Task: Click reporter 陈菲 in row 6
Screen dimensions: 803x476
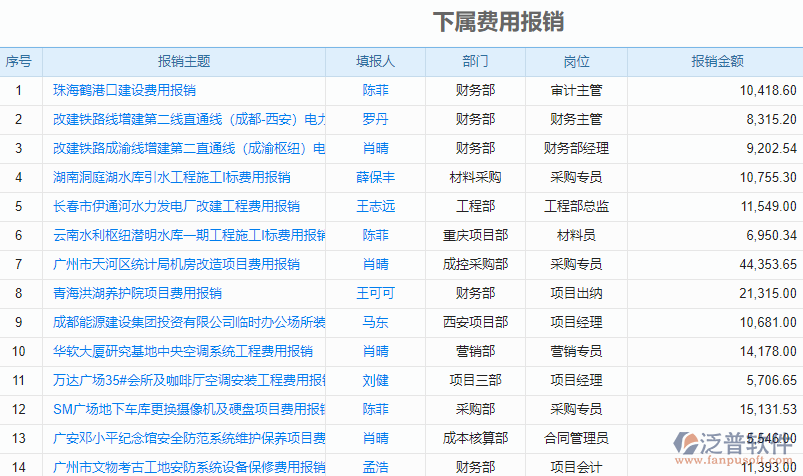Action: [375, 236]
